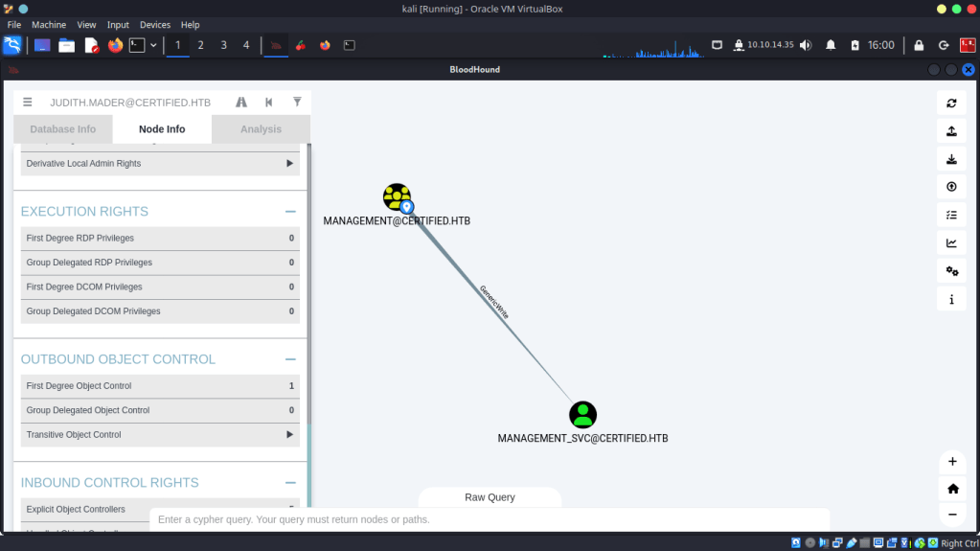Open the filter funnel icon
980x551 pixels.
[x=297, y=102]
